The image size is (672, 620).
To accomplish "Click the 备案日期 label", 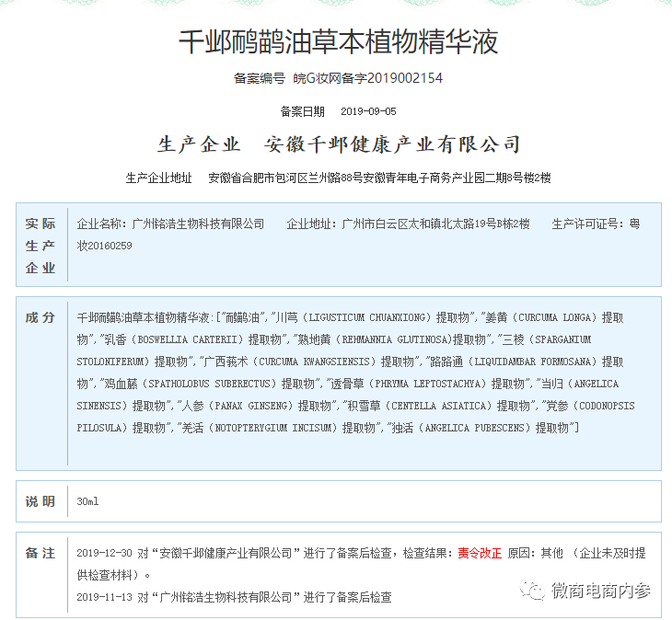I will point(303,111).
